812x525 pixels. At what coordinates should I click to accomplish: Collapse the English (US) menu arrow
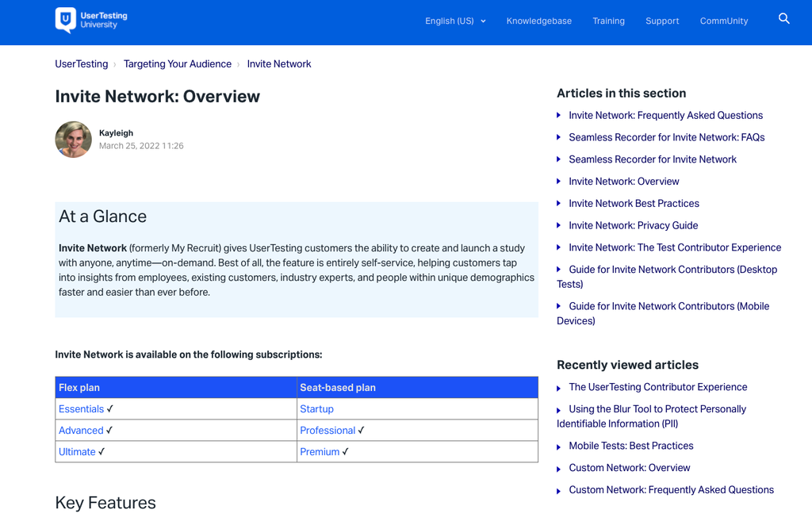[x=483, y=21]
